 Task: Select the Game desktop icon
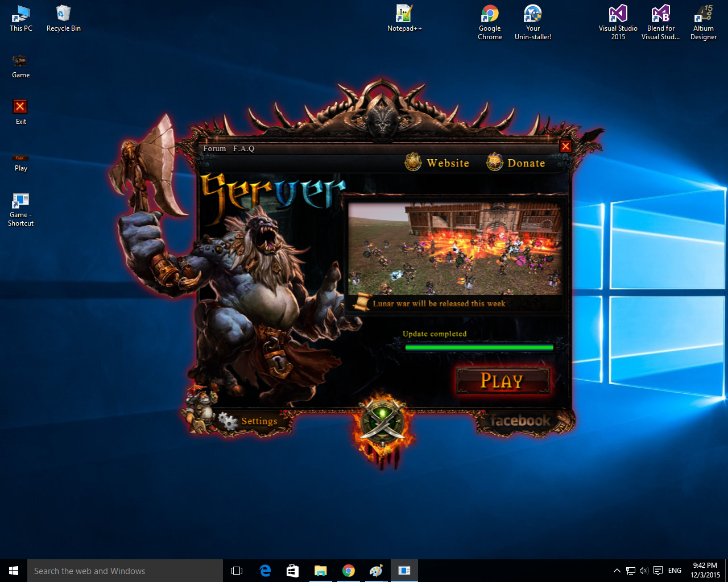(x=20, y=66)
